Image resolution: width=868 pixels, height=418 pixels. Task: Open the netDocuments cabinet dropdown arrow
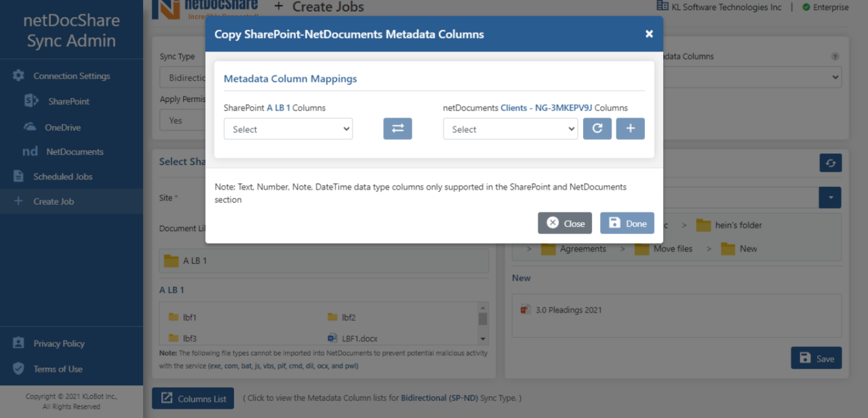click(x=830, y=198)
